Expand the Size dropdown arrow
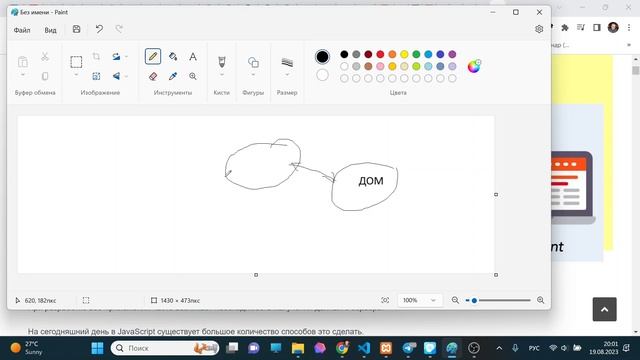The height and width of the screenshot is (360, 640). click(287, 75)
